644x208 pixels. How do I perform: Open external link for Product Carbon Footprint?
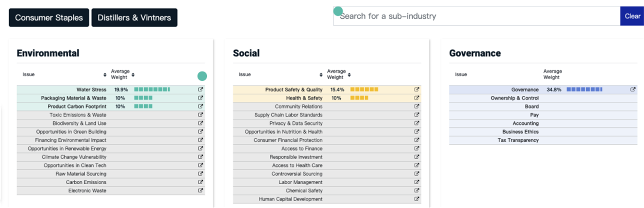pos(201,106)
